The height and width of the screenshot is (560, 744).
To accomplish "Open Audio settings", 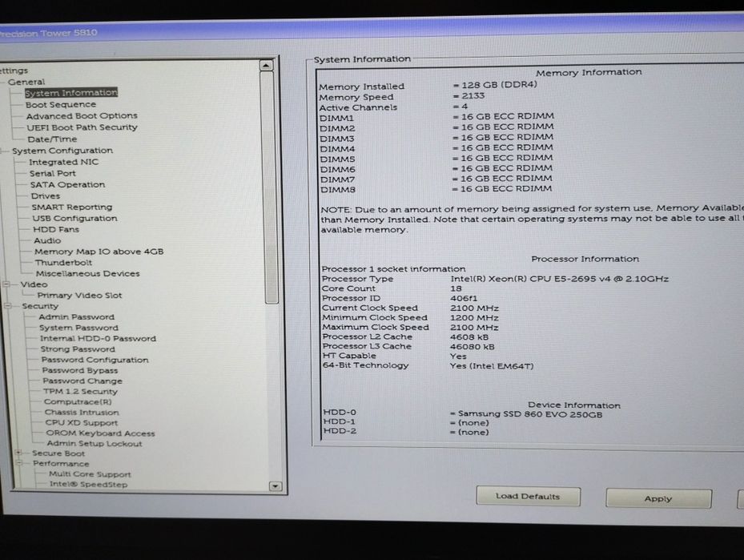I will coord(47,240).
